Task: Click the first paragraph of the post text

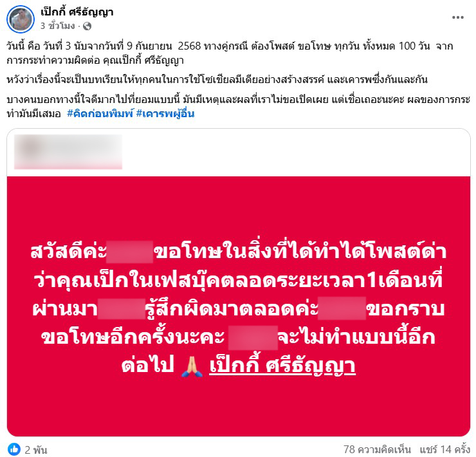Action: pyautogui.click(x=230, y=53)
